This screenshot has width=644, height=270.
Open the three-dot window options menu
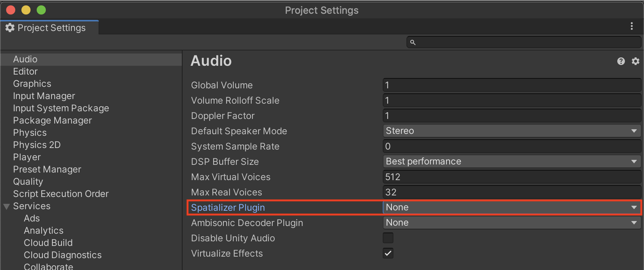click(x=632, y=26)
